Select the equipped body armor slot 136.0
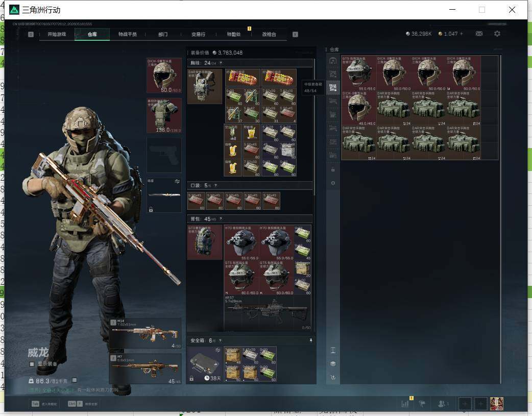This screenshot has height=416, width=532. click(164, 115)
